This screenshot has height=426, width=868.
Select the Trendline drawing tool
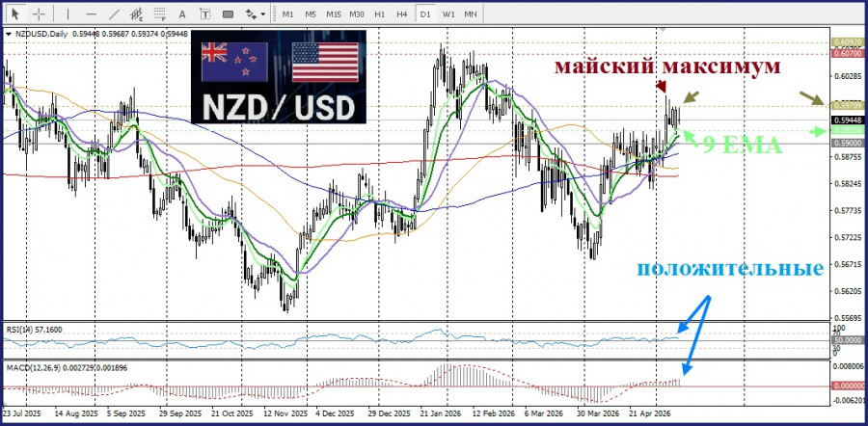click(114, 13)
